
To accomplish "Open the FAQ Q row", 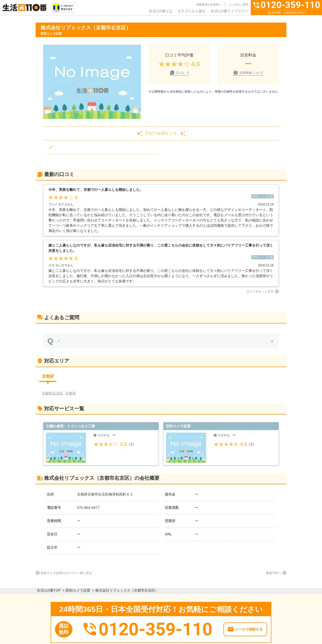I will (x=161, y=341).
